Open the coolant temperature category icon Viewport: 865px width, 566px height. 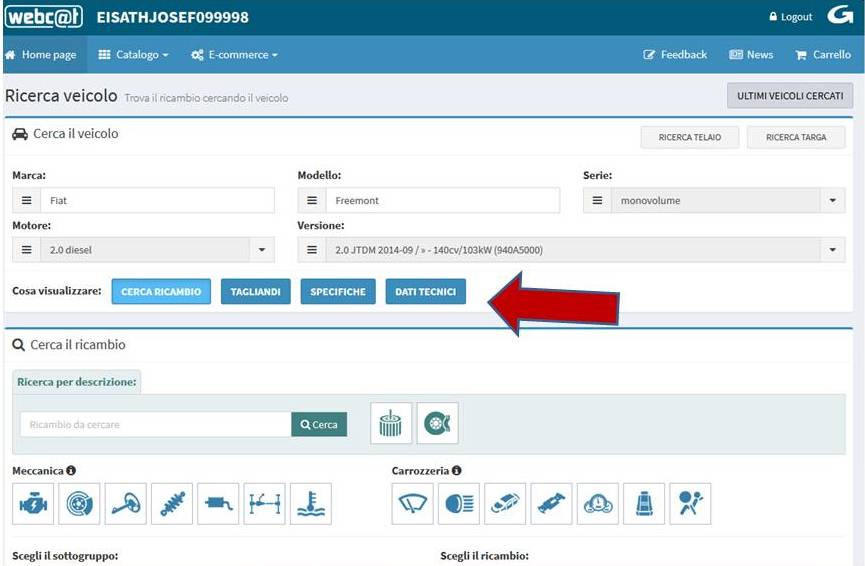point(311,504)
